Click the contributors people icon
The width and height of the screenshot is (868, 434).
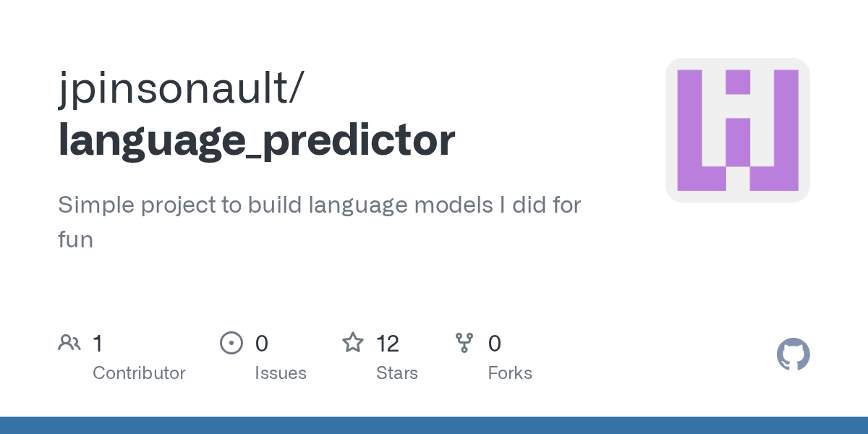69,343
